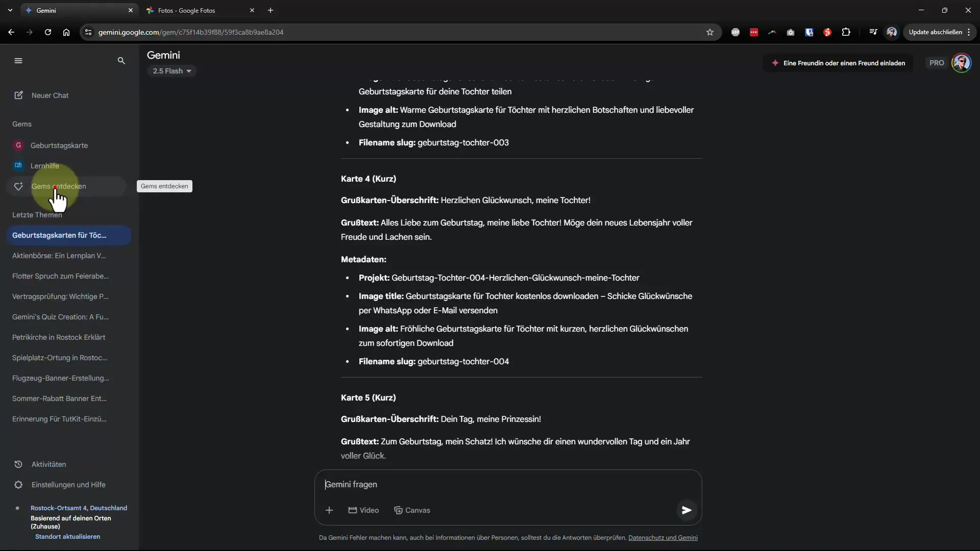Bookmark this page with the star
This screenshot has width=980, height=551.
pos(709,32)
